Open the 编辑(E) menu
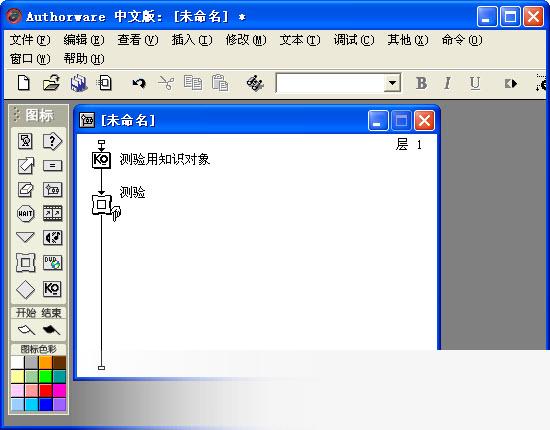 (x=84, y=40)
